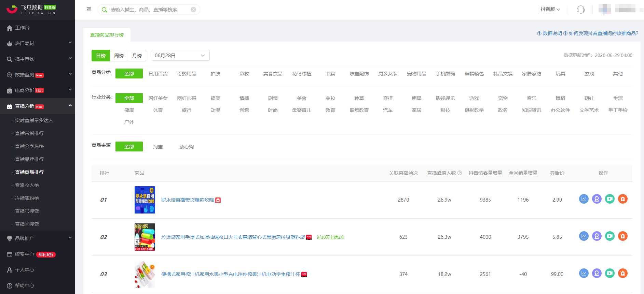Click the user avatar

pos(605,9)
